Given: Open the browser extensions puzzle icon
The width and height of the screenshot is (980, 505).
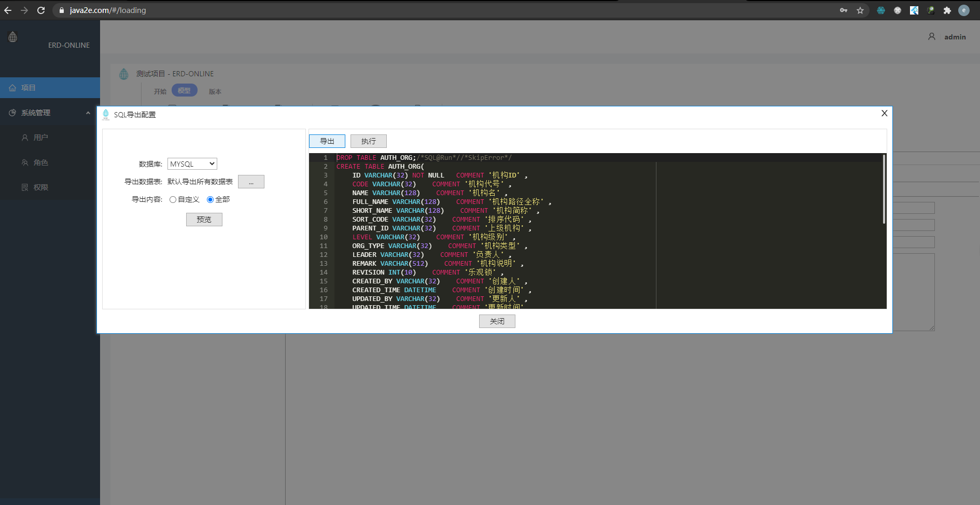Looking at the screenshot, I should (x=947, y=10).
